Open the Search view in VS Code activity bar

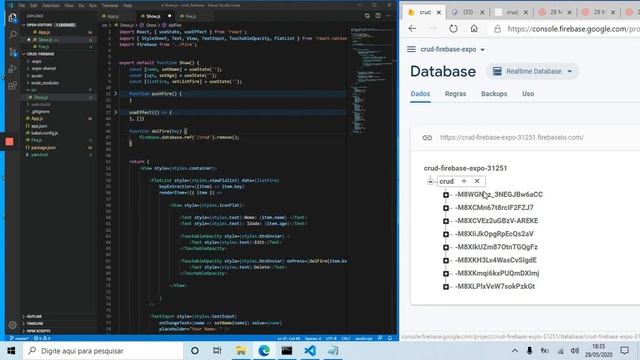pyautogui.click(x=12, y=35)
